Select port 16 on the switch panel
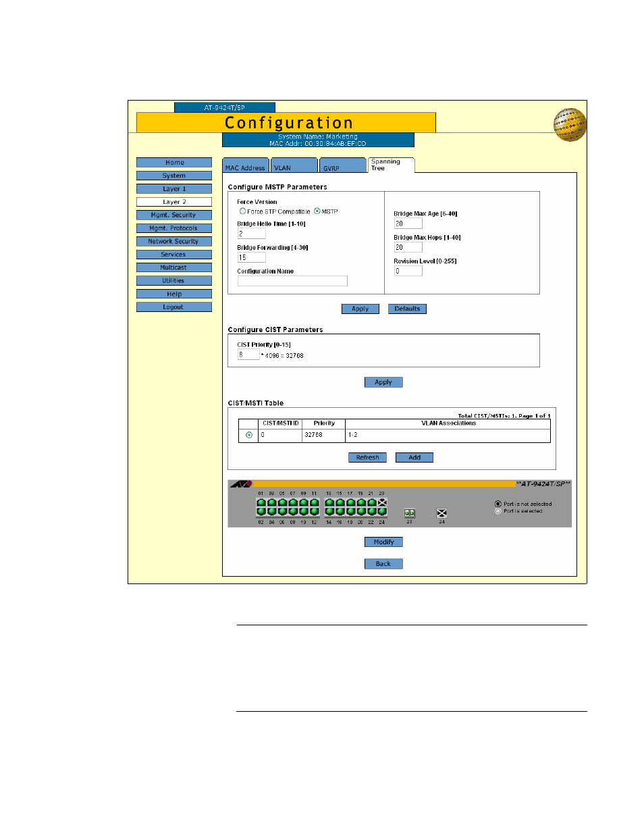The image size is (644, 834). 340,511
